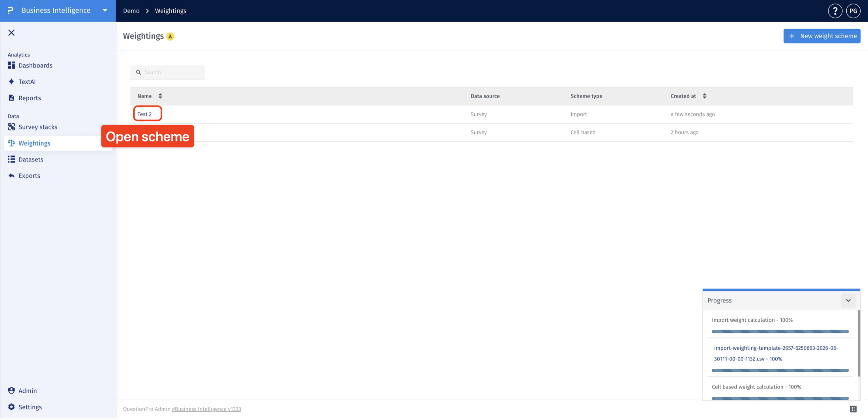Screen dimensions: 868x420
Task: Click the QuestionPro logo icon
Action: tap(11, 10)
